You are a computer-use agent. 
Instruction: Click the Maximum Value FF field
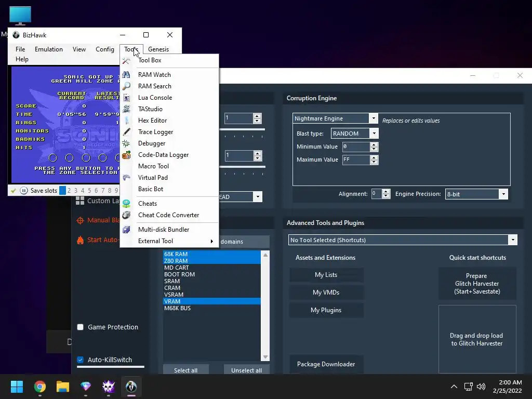[356, 160]
